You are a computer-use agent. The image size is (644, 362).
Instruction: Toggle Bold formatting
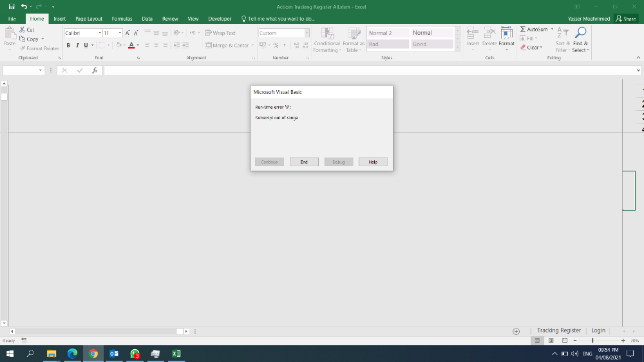(68, 45)
